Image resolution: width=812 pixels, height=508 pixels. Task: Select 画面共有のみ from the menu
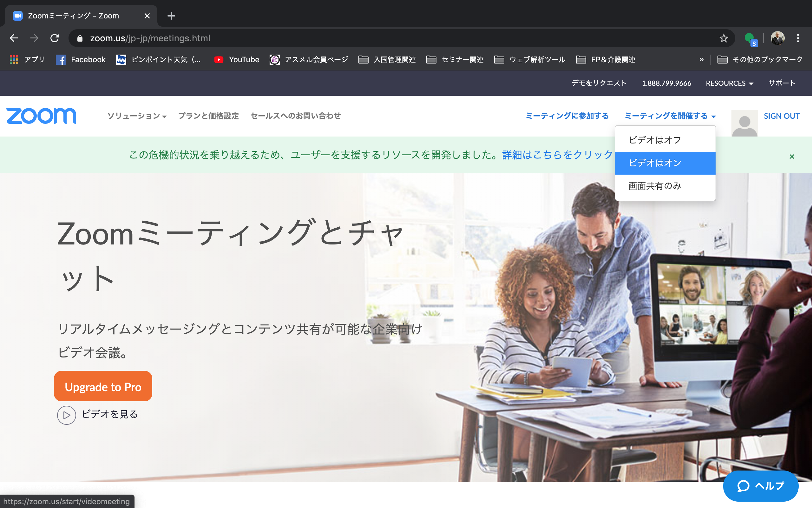tap(665, 186)
